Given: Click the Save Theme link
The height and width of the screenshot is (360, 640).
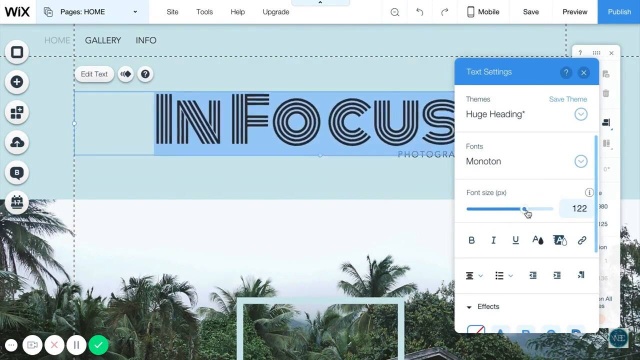Looking at the screenshot, I should click(568, 99).
